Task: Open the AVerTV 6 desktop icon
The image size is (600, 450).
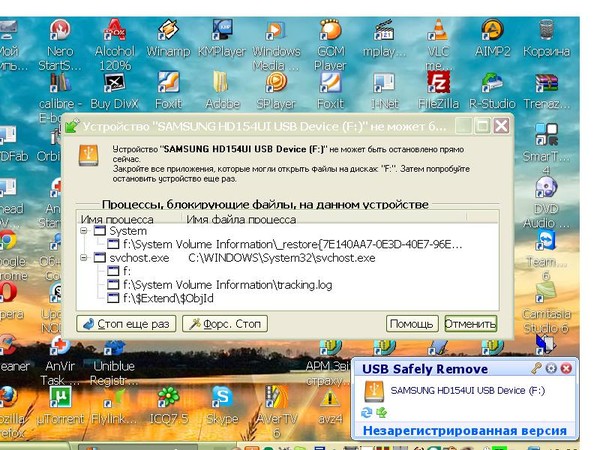Action: tap(276, 411)
